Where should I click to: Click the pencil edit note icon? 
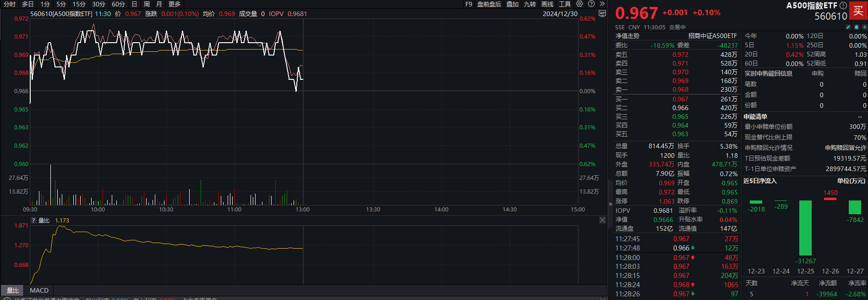(848, 27)
